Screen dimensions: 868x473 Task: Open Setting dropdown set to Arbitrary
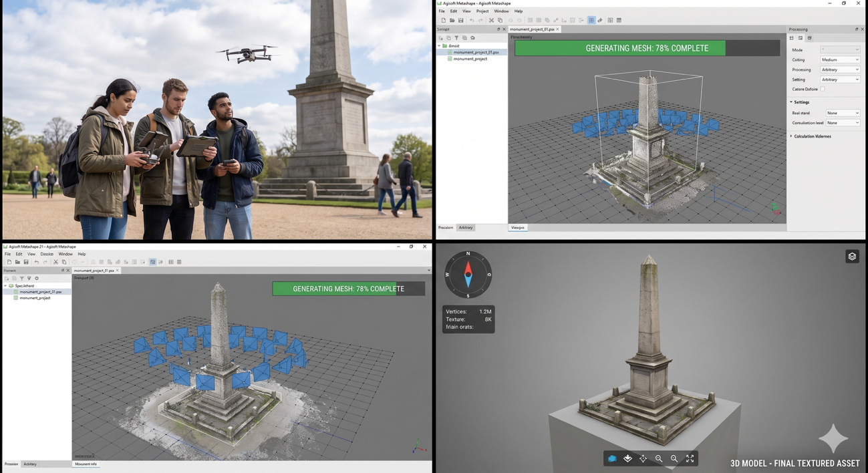840,80
